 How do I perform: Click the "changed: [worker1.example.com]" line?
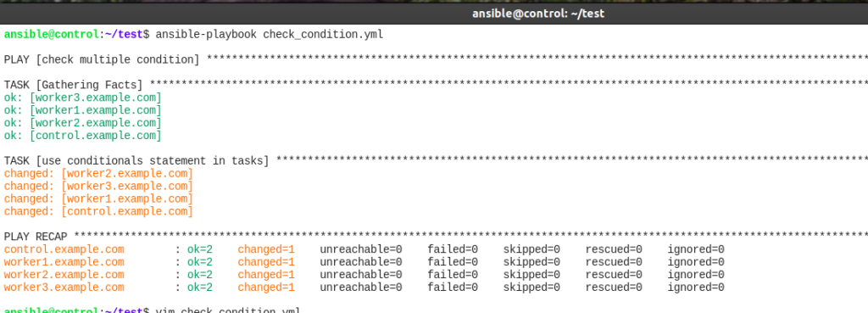(98, 198)
